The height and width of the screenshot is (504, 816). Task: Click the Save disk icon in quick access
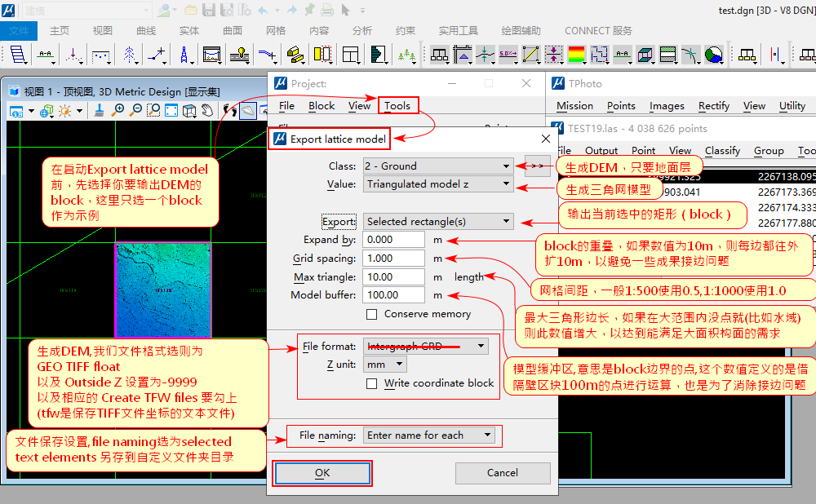[x=209, y=10]
